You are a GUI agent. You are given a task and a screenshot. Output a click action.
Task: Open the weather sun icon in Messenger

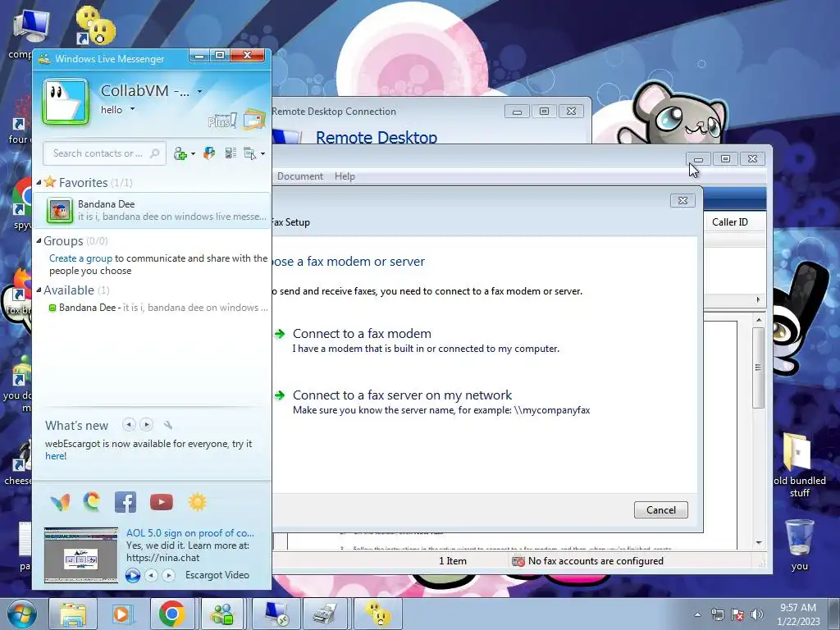pyautogui.click(x=197, y=502)
